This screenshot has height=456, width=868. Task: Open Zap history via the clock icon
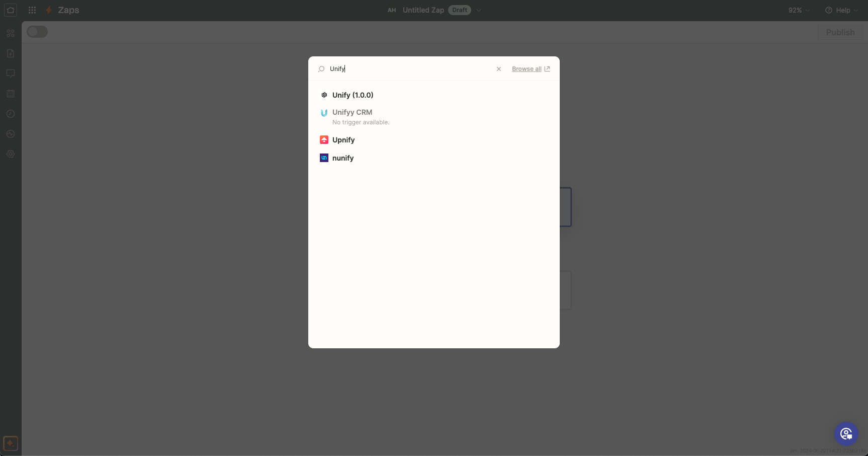tap(10, 114)
